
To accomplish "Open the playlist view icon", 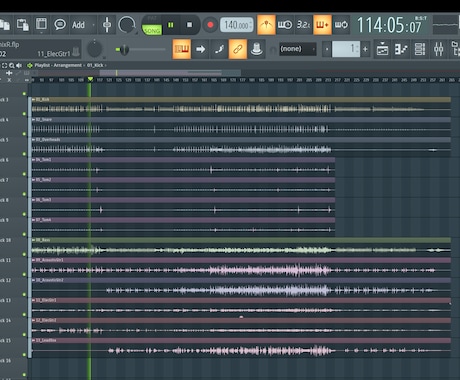I will click(x=382, y=49).
